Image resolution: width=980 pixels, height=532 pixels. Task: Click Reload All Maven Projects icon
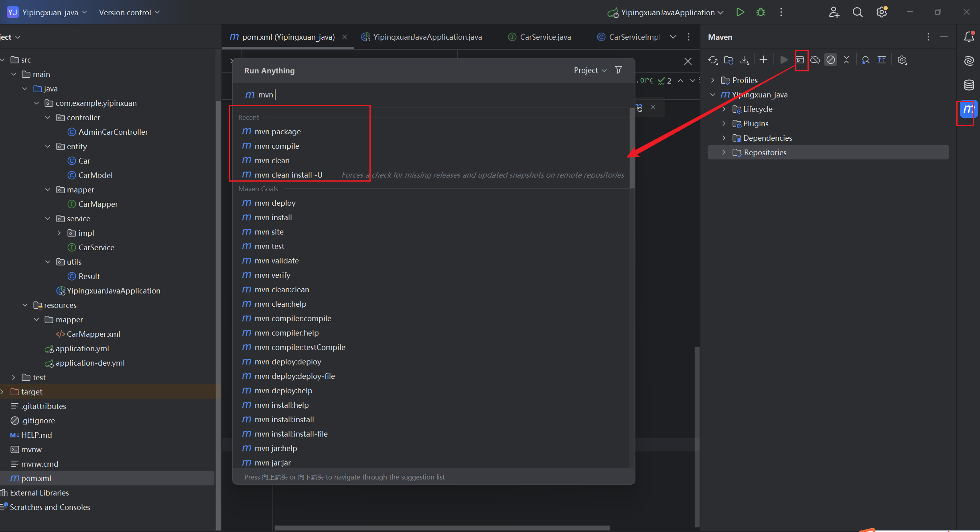click(713, 60)
